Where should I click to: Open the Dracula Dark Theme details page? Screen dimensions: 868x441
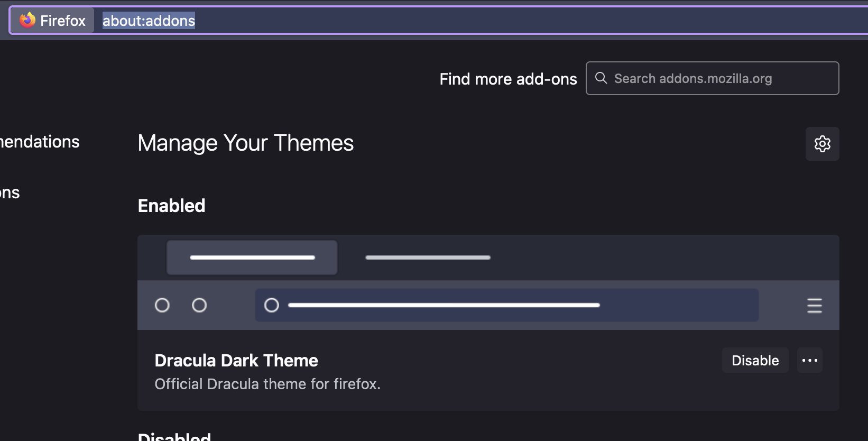coord(236,360)
